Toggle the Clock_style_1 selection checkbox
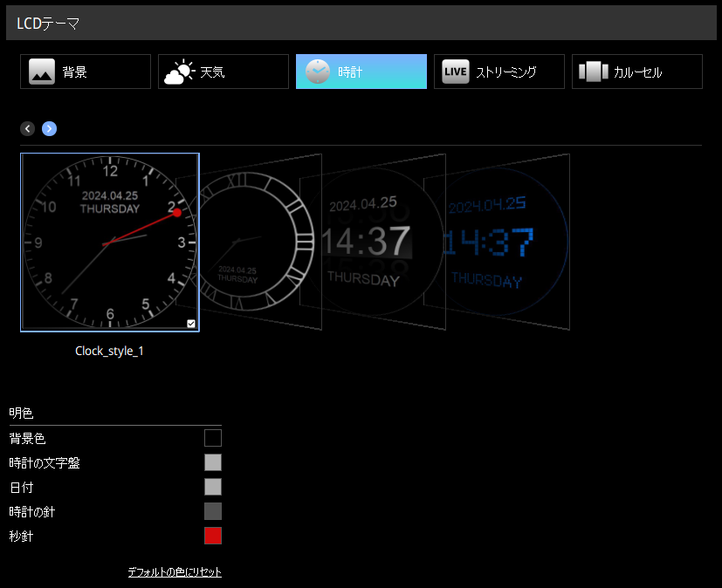This screenshot has width=722, height=588. (x=191, y=324)
